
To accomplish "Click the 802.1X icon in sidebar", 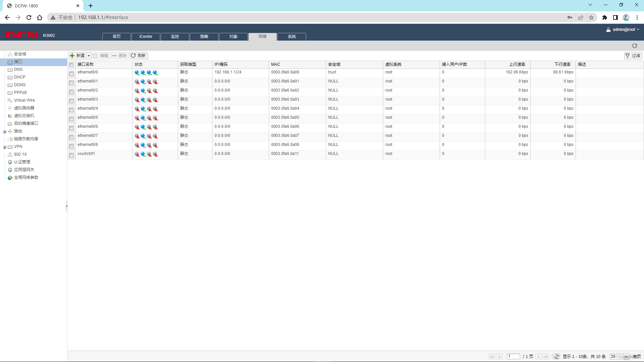I will click(x=10, y=154).
